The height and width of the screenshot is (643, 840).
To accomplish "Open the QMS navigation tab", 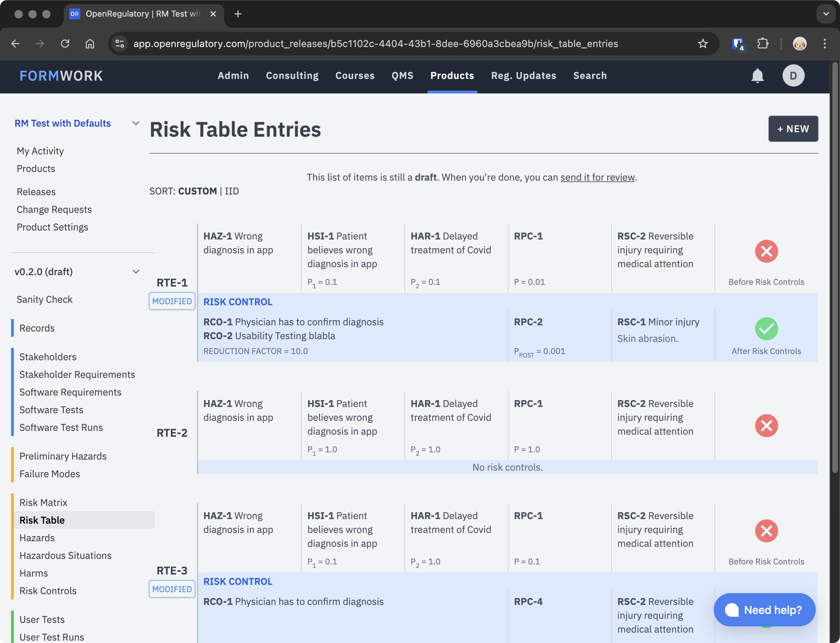I will click(402, 76).
